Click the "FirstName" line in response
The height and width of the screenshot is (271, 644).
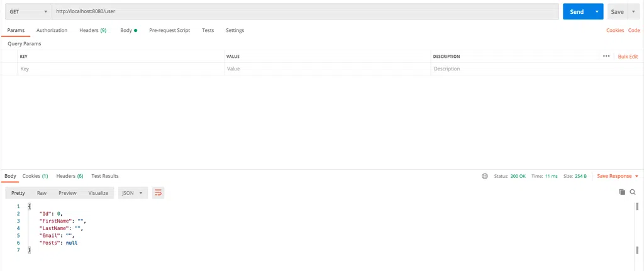(62, 221)
